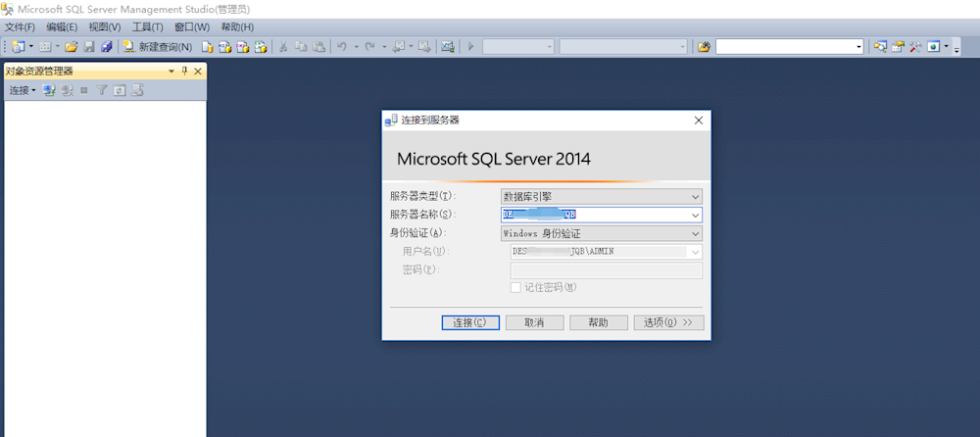Click Connect Object Explorer icon
980x437 pixels.
[x=49, y=91]
